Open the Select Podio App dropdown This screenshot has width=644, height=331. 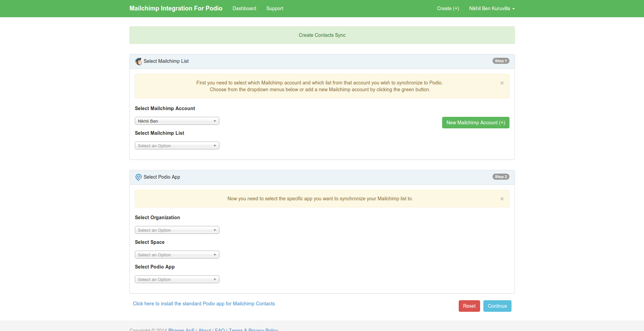pos(177,279)
